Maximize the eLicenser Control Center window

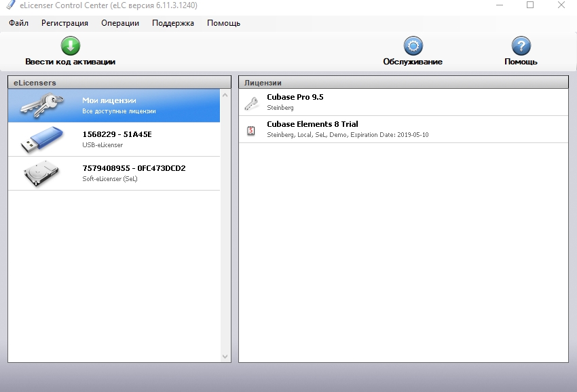[x=530, y=5]
